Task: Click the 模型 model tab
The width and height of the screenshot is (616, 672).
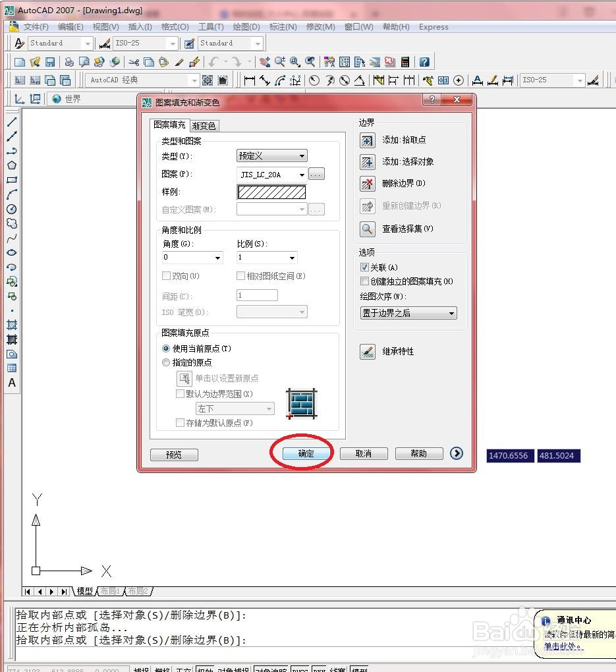Action: (x=84, y=591)
